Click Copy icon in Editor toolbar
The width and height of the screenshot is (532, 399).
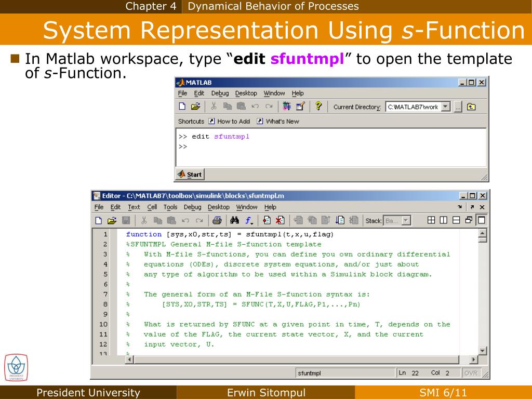click(x=158, y=220)
